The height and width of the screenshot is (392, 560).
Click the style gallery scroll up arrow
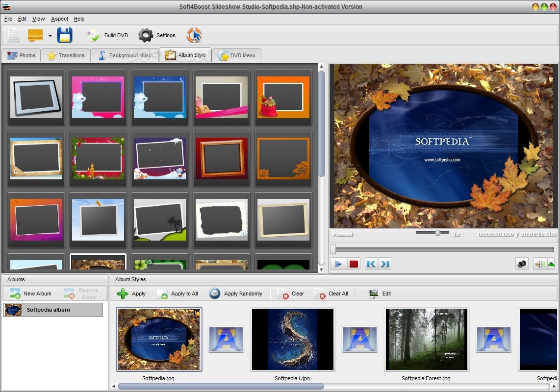point(321,67)
